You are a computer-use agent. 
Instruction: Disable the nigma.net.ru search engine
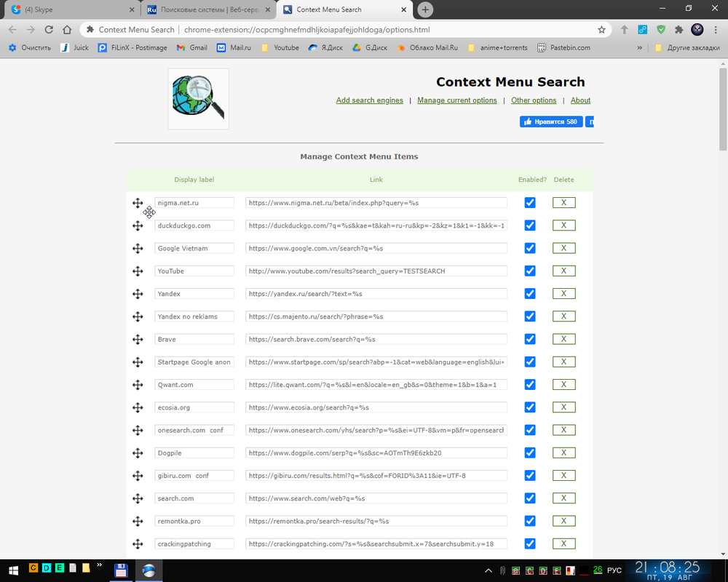point(530,203)
